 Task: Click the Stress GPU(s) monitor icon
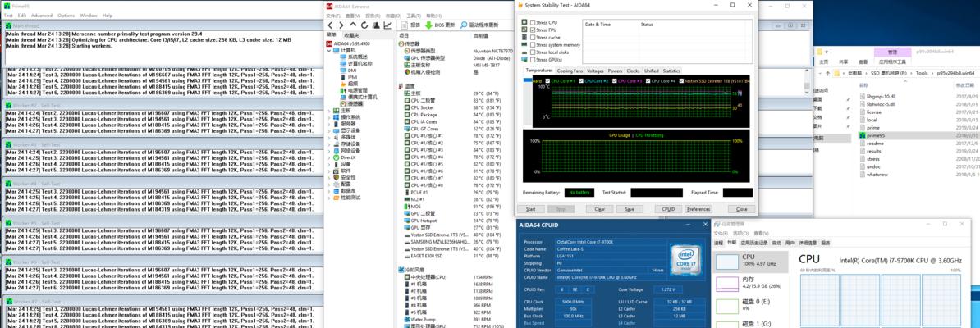coord(525,60)
